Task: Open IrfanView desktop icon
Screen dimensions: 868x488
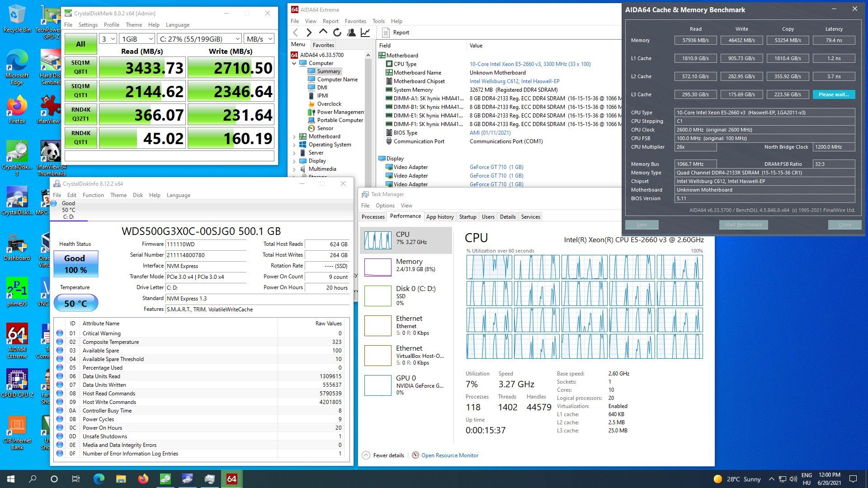Action: 49,109
